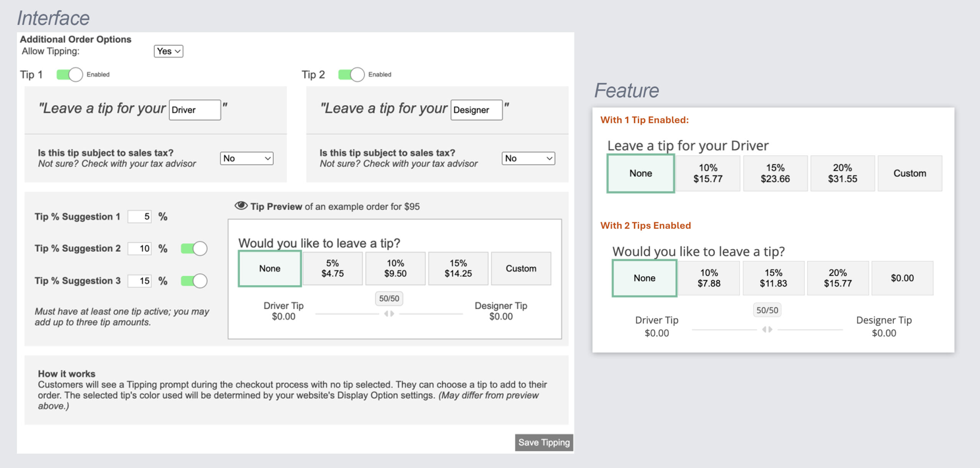
Task: Turn off the Tip % Suggestion 3 toggle
Action: [x=194, y=281]
